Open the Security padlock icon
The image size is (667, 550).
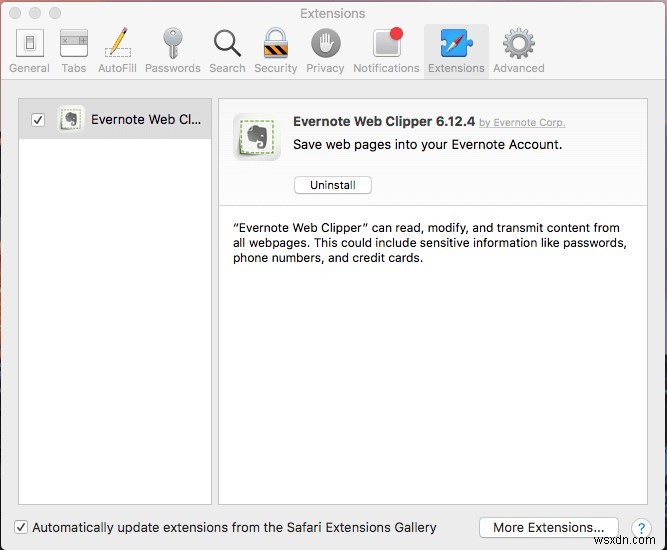(275, 50)
